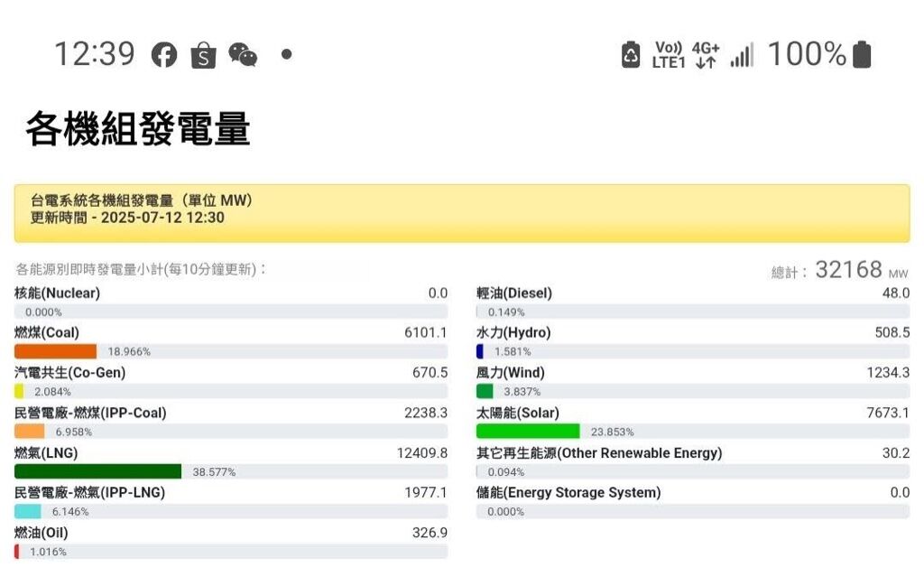Tap the VoLTE LTE1 status icon

pos(669,55)
